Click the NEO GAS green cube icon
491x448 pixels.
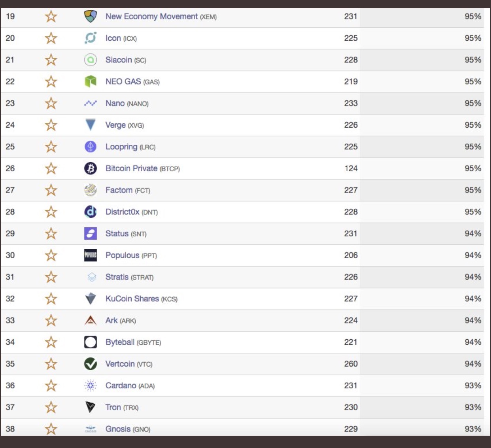[x=91, y=82]
